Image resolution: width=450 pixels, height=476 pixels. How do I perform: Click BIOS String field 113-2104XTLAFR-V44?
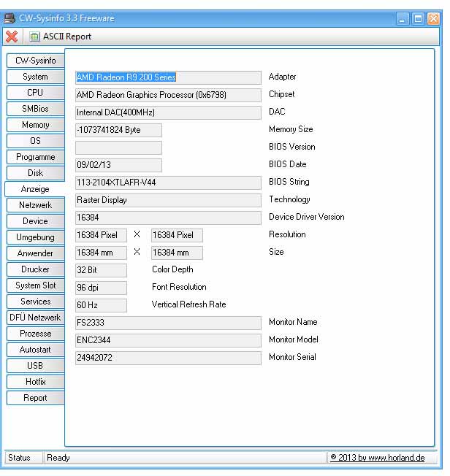(x=168, y=183)
